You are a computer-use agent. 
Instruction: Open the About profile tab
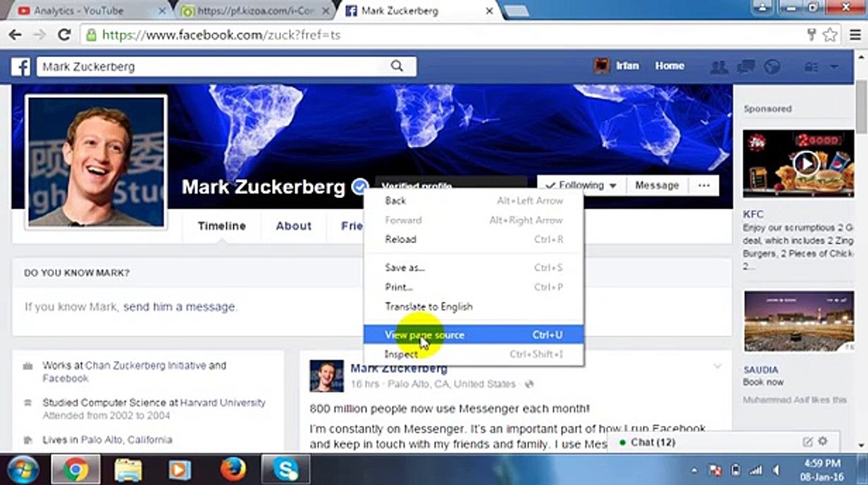[294, 226]
